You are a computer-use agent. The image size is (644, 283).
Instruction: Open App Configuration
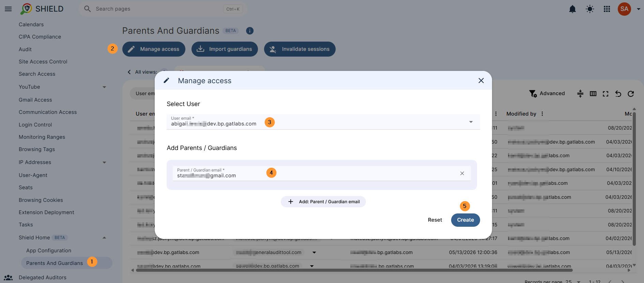tap(49, 251)
